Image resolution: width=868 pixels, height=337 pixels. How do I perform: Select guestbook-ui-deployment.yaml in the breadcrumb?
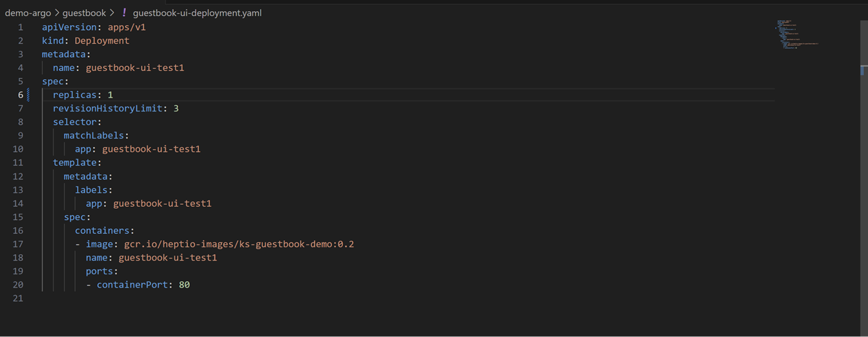tap(197, 13)
